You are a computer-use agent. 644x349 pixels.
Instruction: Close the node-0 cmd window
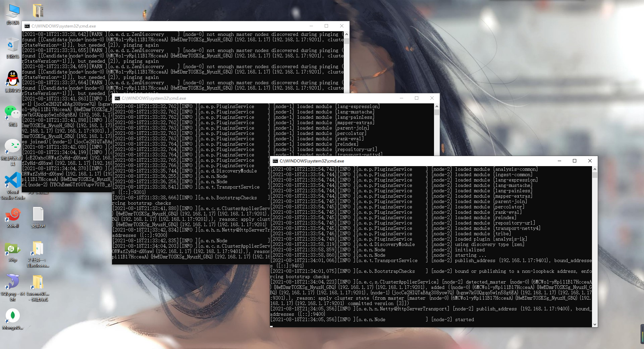click(342, 26)
